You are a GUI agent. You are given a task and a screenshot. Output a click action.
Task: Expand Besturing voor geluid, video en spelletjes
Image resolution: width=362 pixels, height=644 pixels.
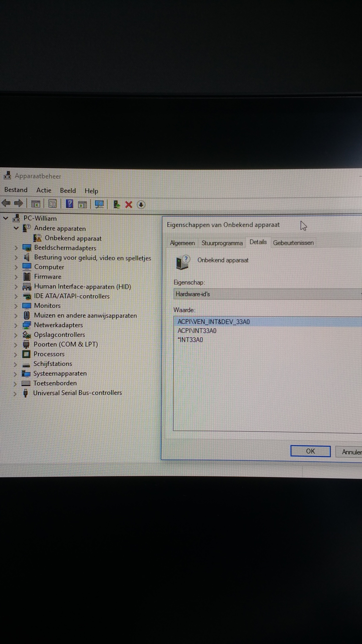(16, 257)
